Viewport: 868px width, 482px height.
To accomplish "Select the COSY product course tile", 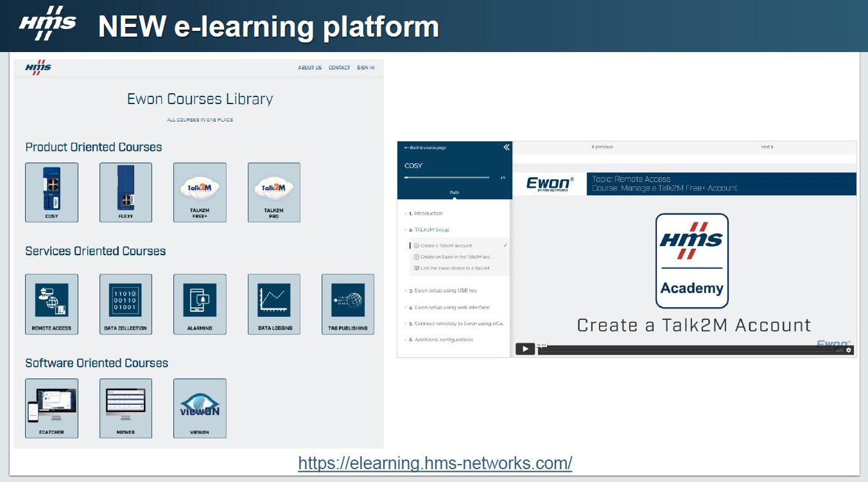I will click(x=51, y=192).
